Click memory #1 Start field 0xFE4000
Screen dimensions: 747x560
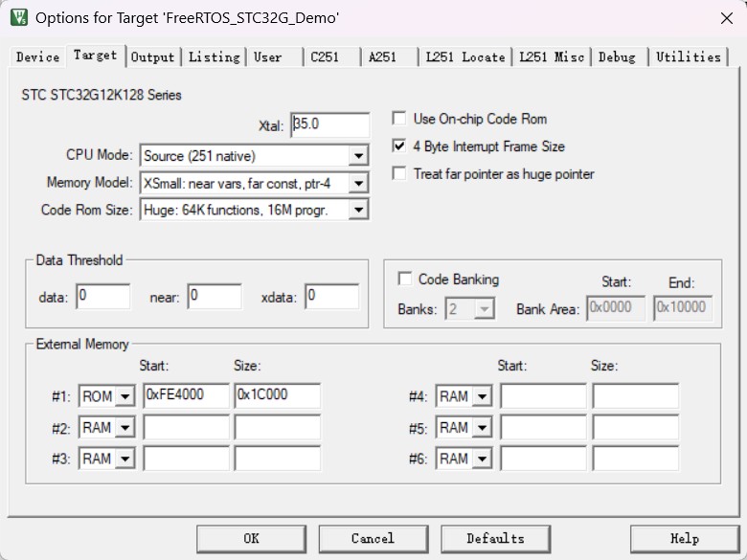click(186, 395)
